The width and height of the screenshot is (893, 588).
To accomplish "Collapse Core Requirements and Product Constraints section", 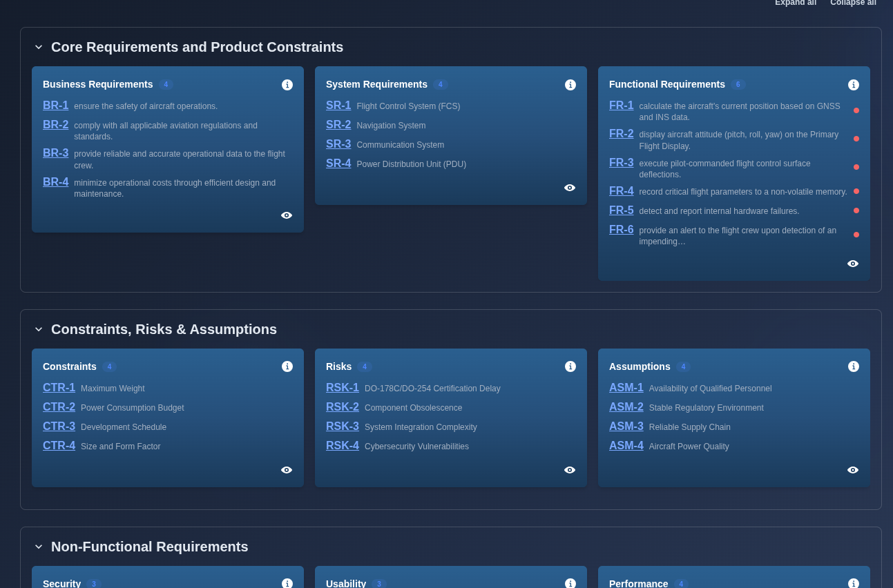I will tap(39, 47).
